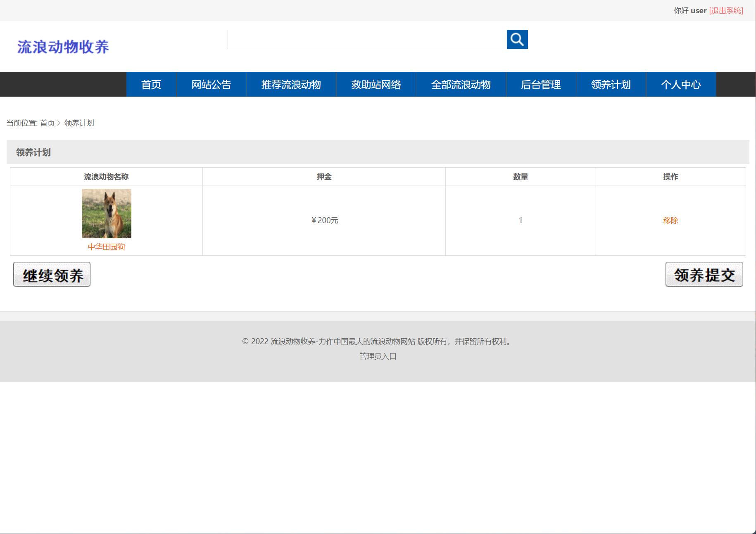756x534 pixels.
Task: Click the 领养提交 submit button
Action: click(x=704, y=274)
